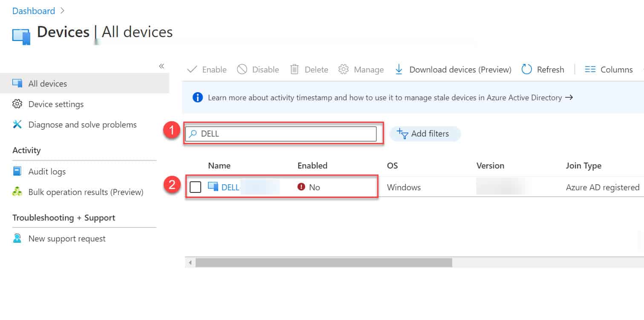Image resolution: width=644 pixels, height=320 pixels.
Task: Open Bulk operation results (Preview)
Action: pyautogui.click(x=86, y=192)
